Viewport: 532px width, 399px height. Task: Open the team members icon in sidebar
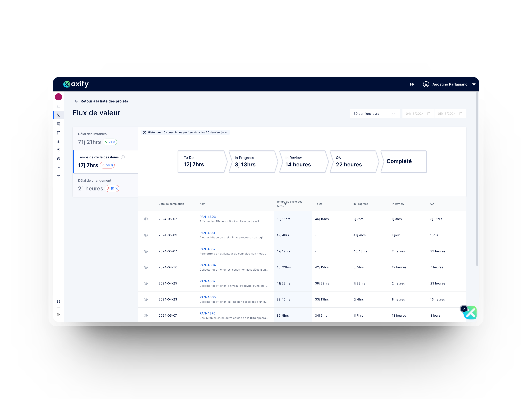58,124
